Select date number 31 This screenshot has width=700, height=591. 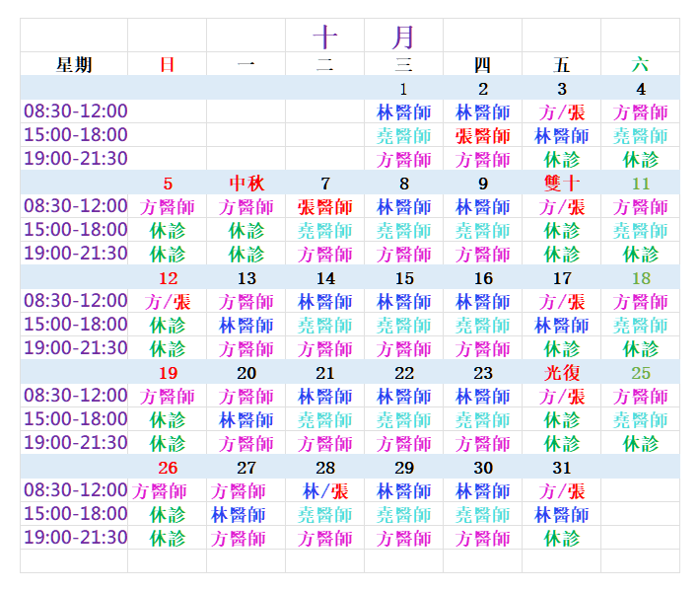pos(562,468)
